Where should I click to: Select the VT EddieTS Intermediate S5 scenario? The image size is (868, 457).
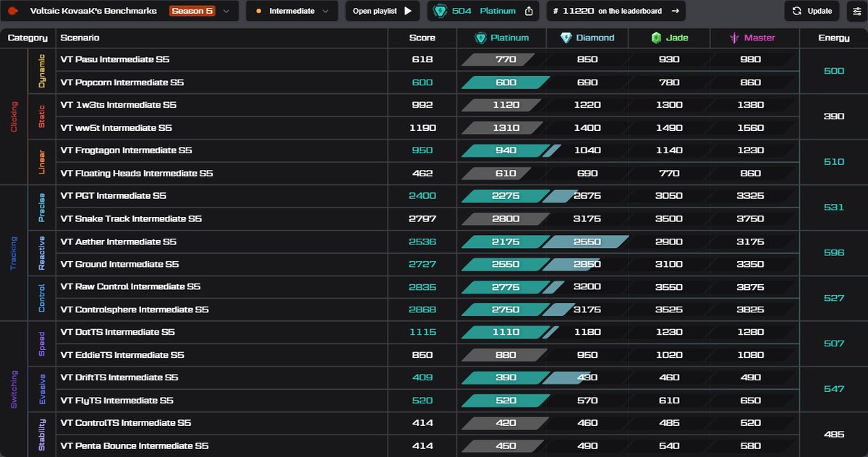point(123,355)
